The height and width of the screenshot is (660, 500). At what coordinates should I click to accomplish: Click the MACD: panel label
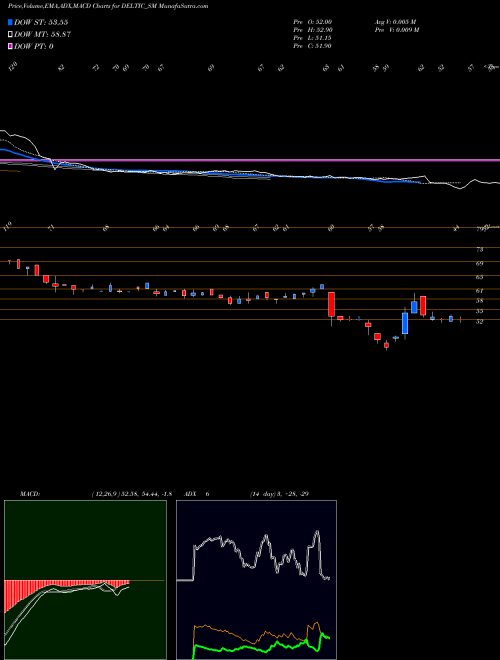point(30,494)
